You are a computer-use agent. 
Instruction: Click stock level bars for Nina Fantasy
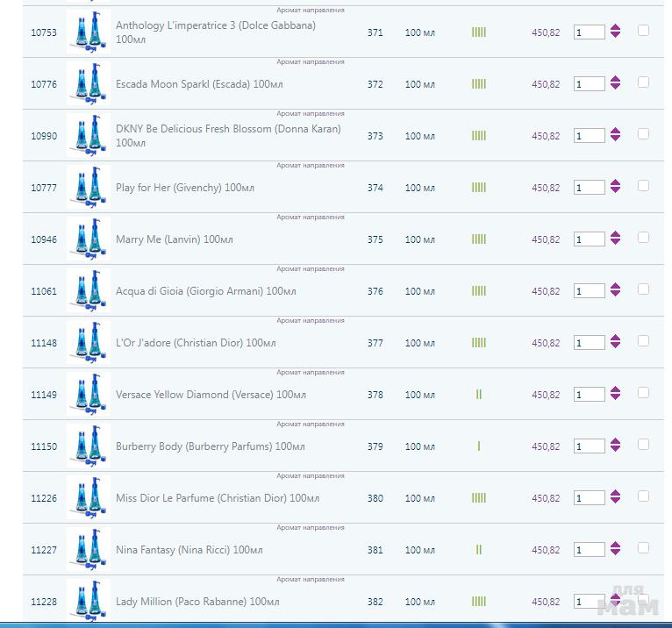point(479,550)
